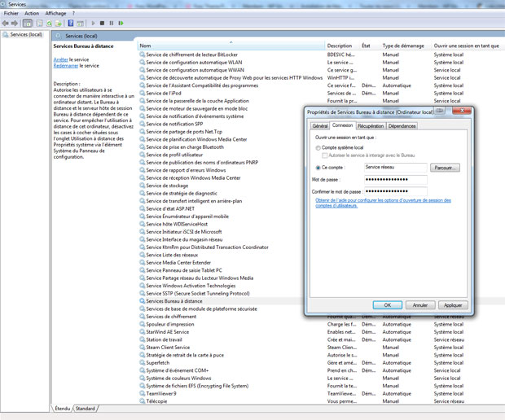Open the Action menu
Viewport: 505px width, 420px height.
coord(31,13)
